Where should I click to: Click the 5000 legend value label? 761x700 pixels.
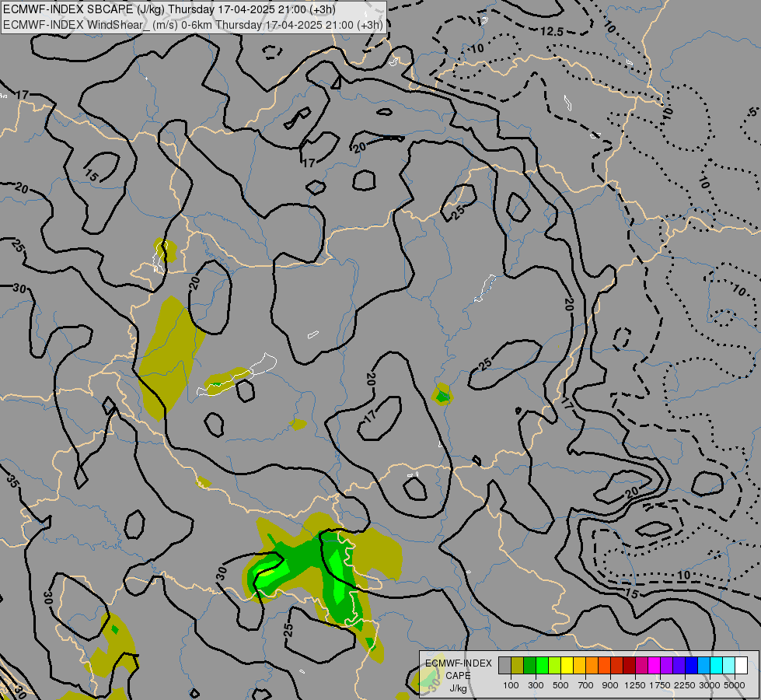pyautogui.click(x=735, y=685)
